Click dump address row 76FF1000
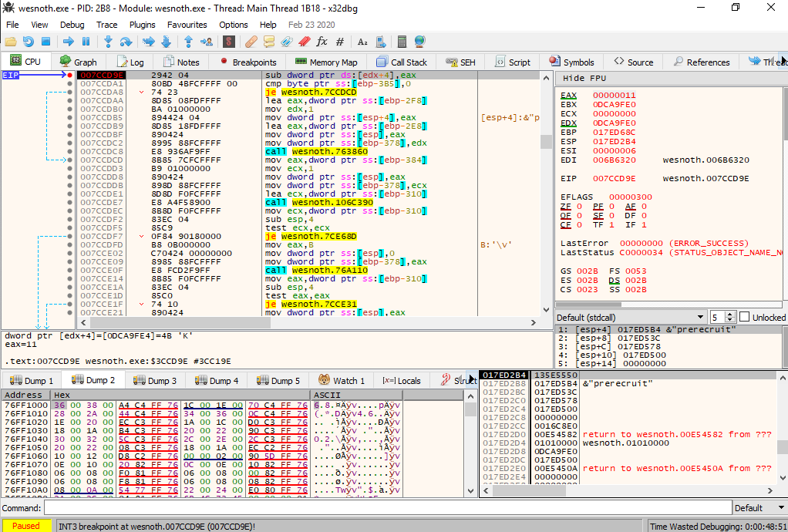The width and height of the screenshot is (788, 532). (x=26, y=405)
